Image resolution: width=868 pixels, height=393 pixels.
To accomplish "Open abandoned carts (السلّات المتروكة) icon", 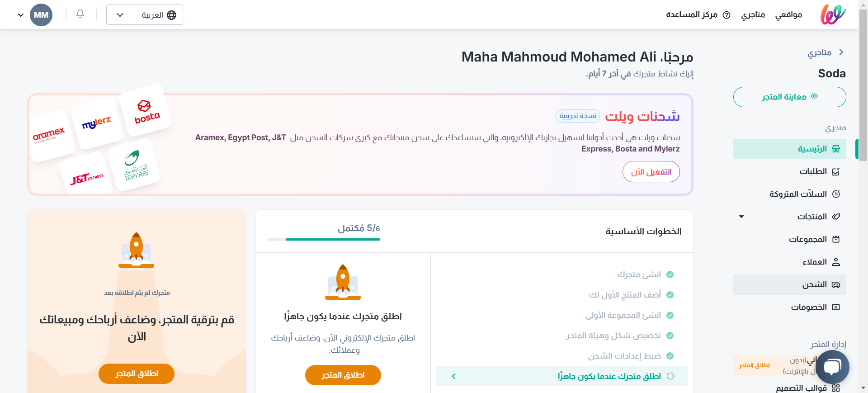I will tap(836, 194).
